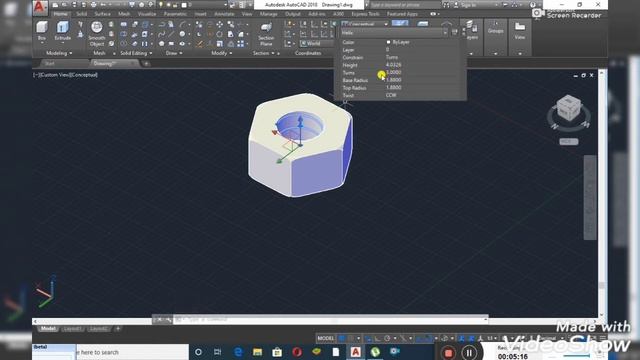Switch to the Home ribbon tab
Screen dimensions: 640x360
[x=61, y=14]
